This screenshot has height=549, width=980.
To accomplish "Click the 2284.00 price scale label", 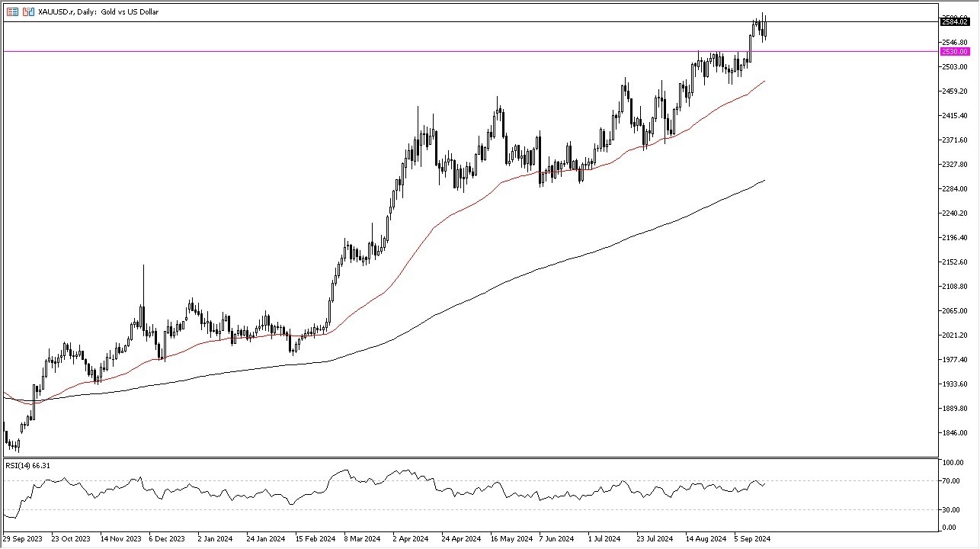I will 955,189.
